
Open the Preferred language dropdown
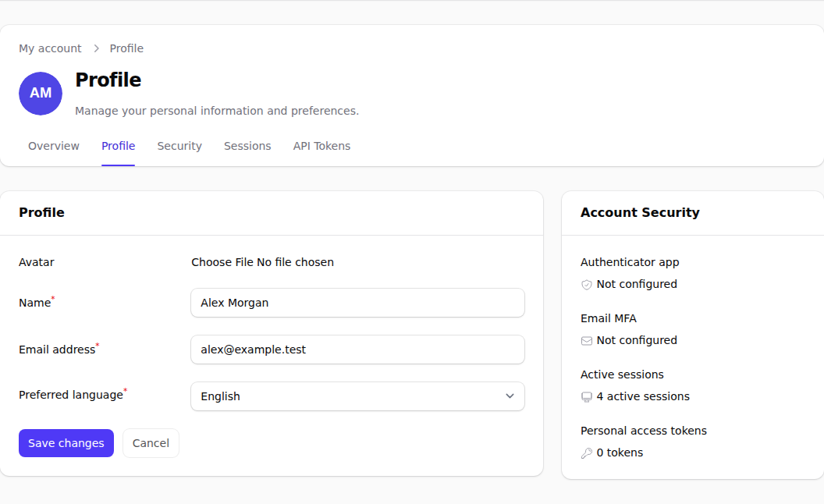(x=357, y=396)
